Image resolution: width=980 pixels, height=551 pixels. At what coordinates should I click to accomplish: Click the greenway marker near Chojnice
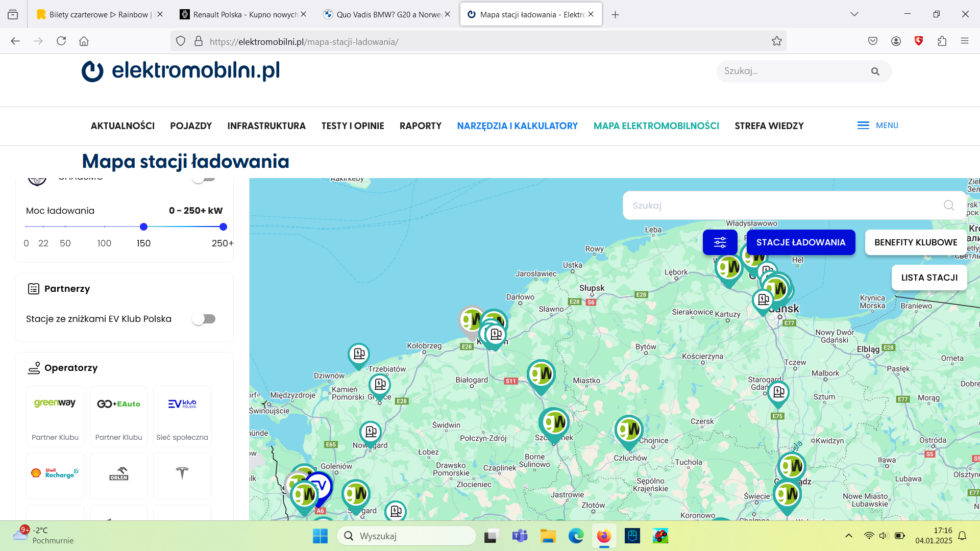tap(629, 432)
